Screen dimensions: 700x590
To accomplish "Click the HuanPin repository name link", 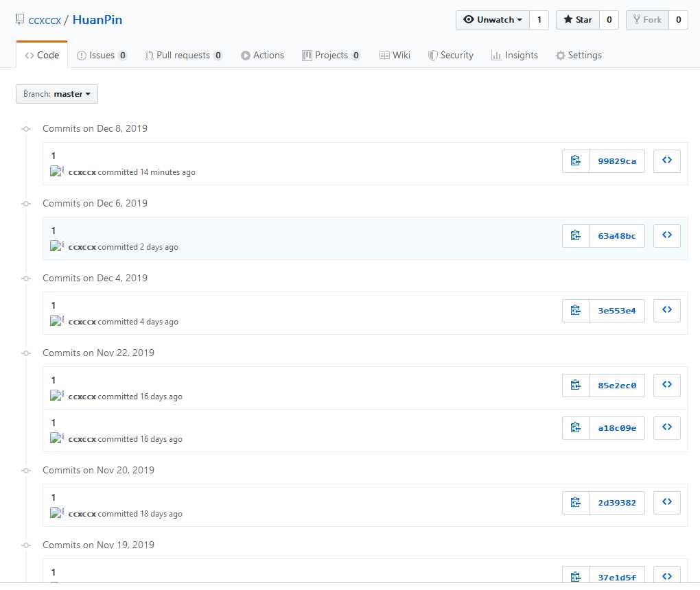I will [x=97, y=20].
